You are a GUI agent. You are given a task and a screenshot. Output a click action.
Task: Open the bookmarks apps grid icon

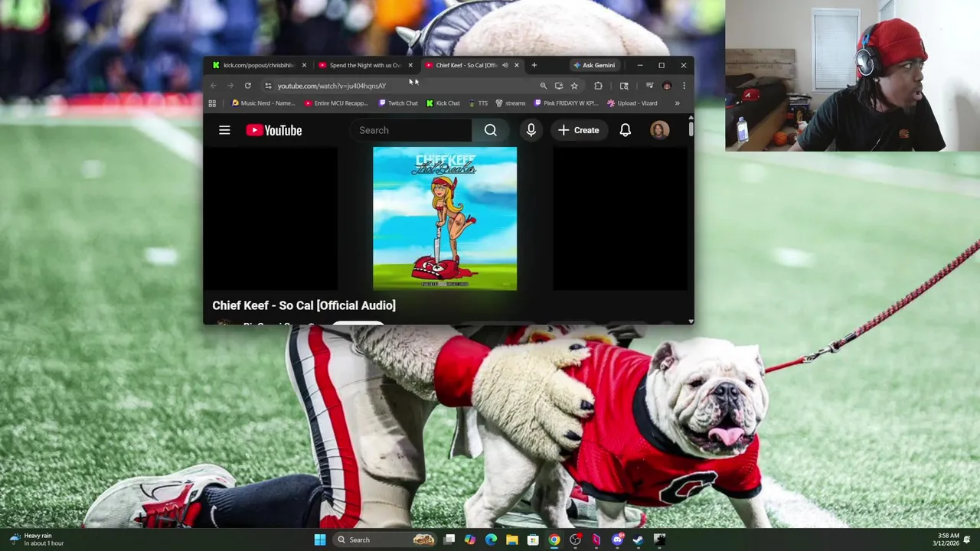tap(212, 103)
